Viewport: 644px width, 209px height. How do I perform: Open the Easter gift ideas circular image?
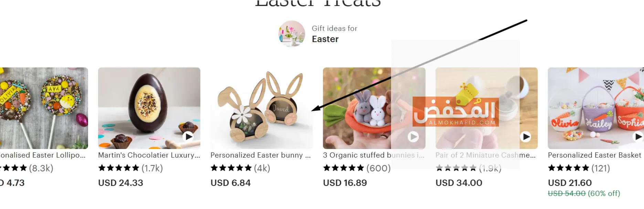[292, 34]
